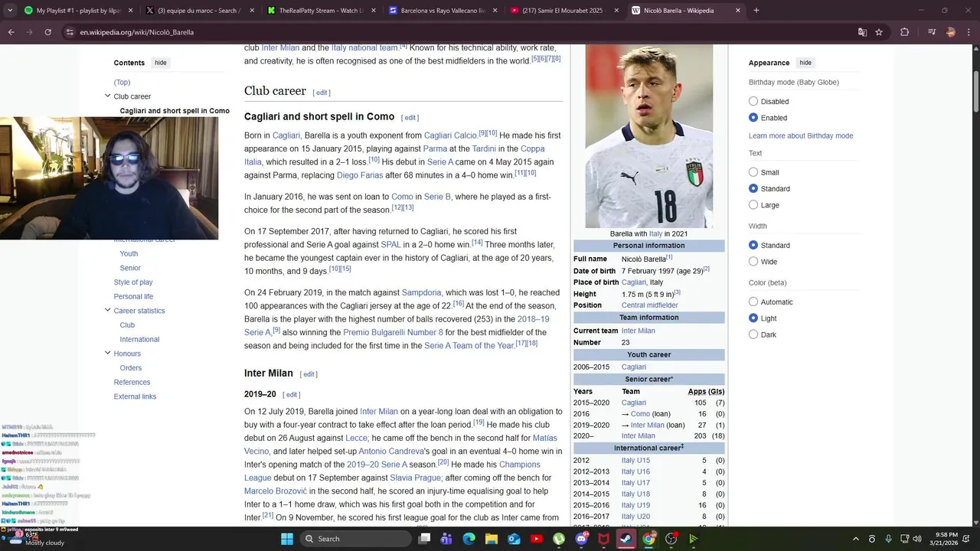Open Task View in the taskbar

coord(424,539)
